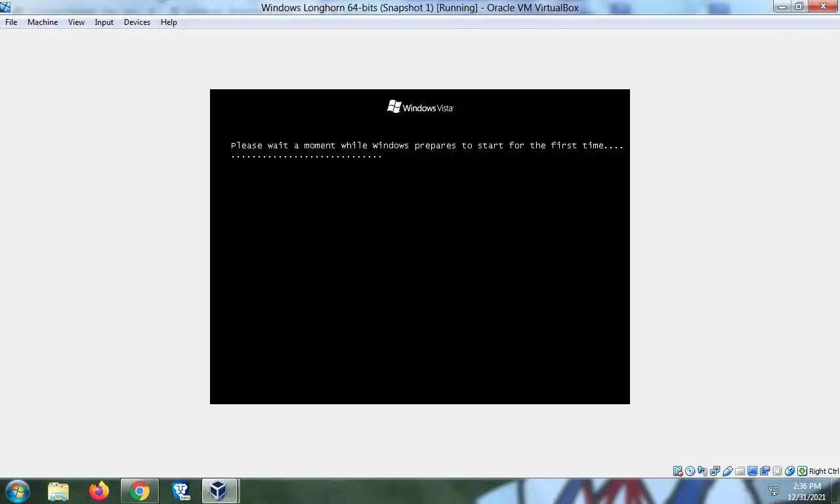Launch Firefox from the taskbar
The width and height of the screenshot is (840, 504).
(x=99, y=491)
